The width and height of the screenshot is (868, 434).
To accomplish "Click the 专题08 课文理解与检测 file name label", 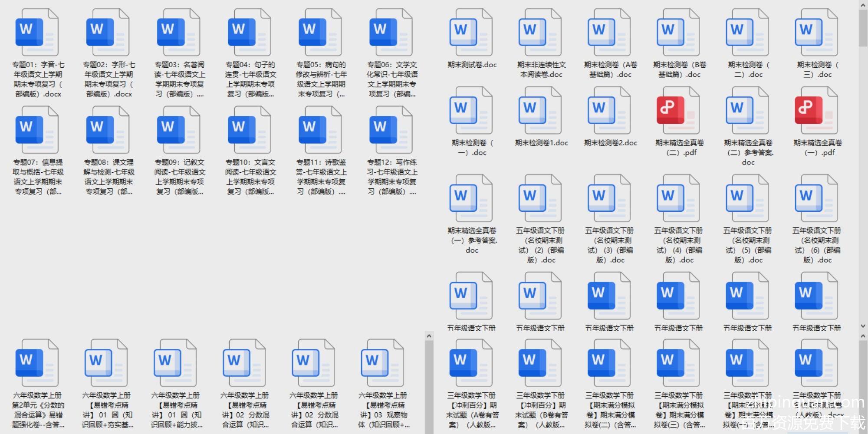I will tap(108, 177).
